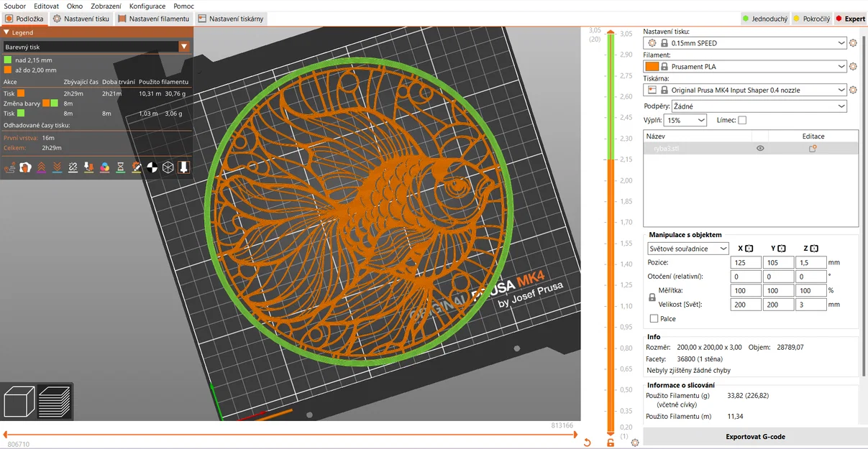This screenshot has height=449, width=868.
Task: Click the orange filament color swatch
Action: click(x=652, y=67)
